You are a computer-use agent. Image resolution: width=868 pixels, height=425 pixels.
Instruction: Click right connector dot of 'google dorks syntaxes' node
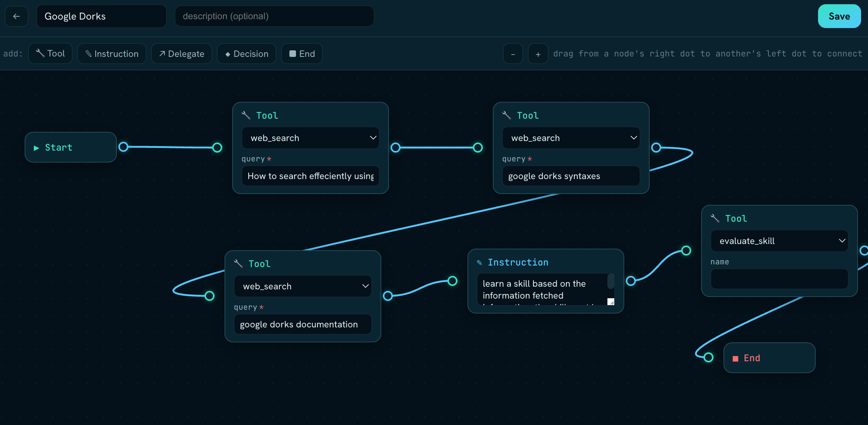point(656,148)
